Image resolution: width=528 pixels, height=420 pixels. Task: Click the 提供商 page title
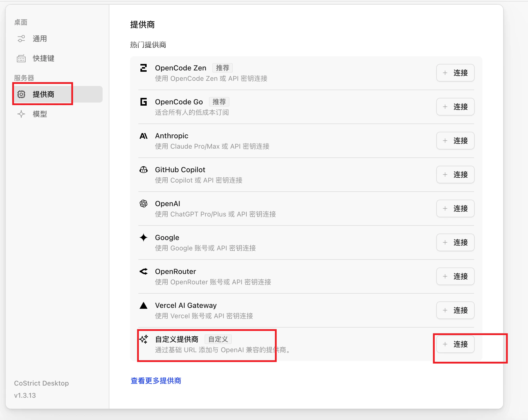coord(142,25)
